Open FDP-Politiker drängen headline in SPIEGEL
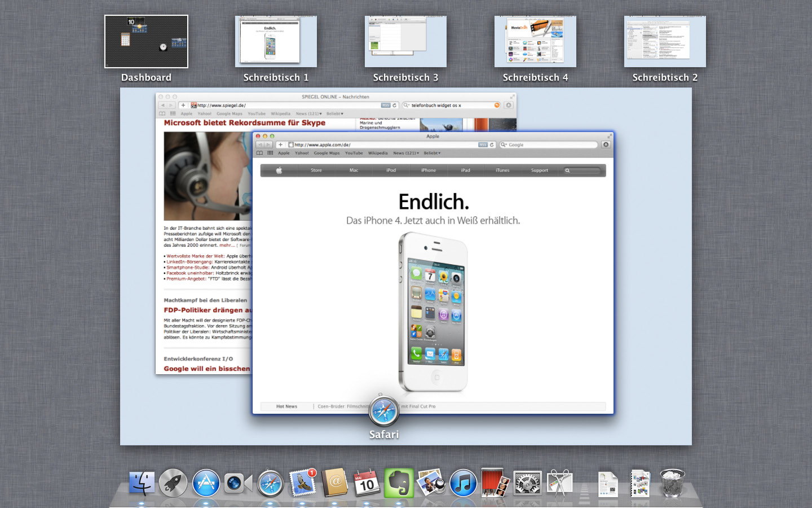 click(x=208, y=310)
